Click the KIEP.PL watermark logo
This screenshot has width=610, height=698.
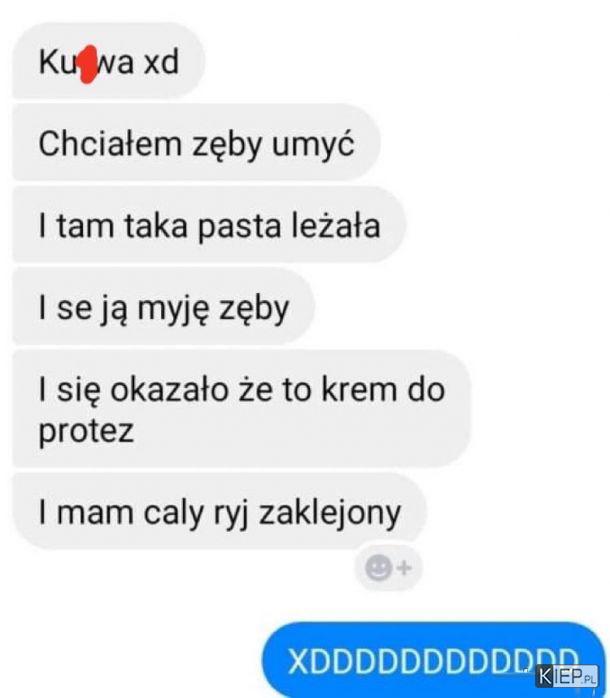click(567, 677)
